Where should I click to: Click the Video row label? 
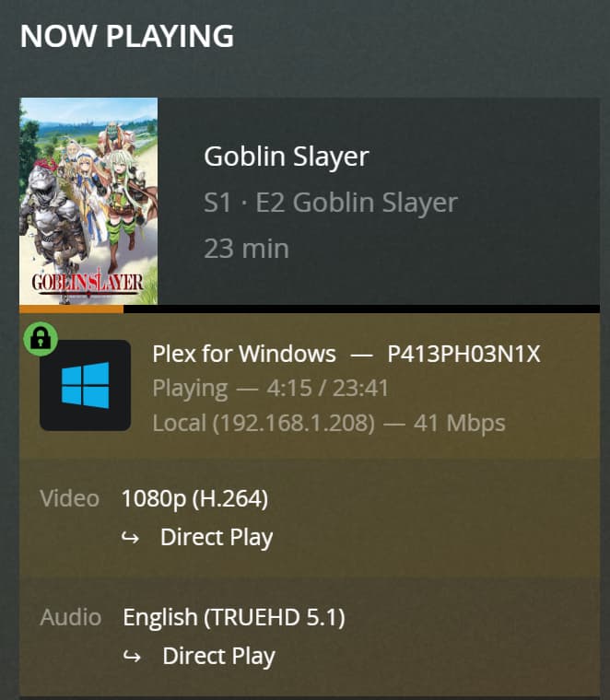tap(69, 499)
